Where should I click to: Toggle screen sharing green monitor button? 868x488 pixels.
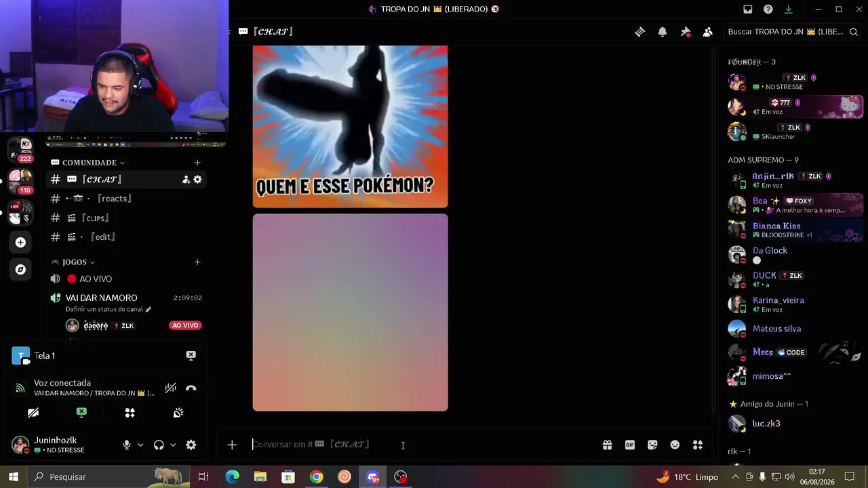[81, 413]
